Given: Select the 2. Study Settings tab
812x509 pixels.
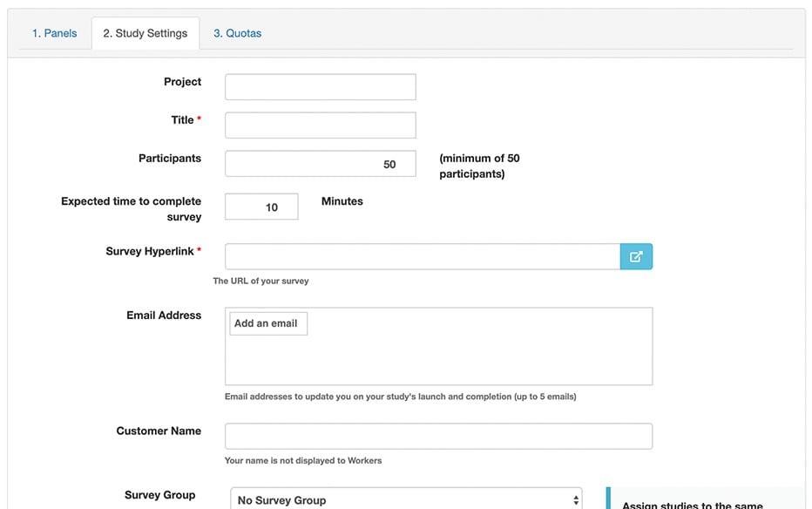Looking at the screenshot, I should pyautogui.click(x=145, y=33).
